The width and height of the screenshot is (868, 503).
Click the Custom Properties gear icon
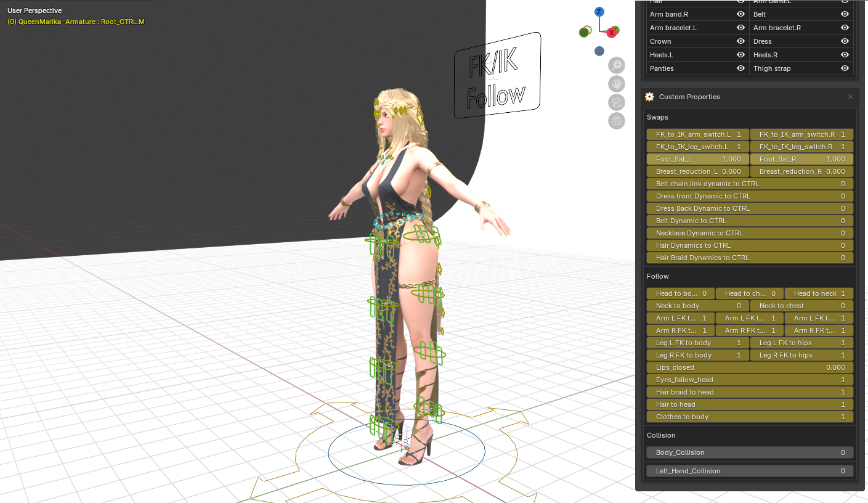[x=649, y=97]
